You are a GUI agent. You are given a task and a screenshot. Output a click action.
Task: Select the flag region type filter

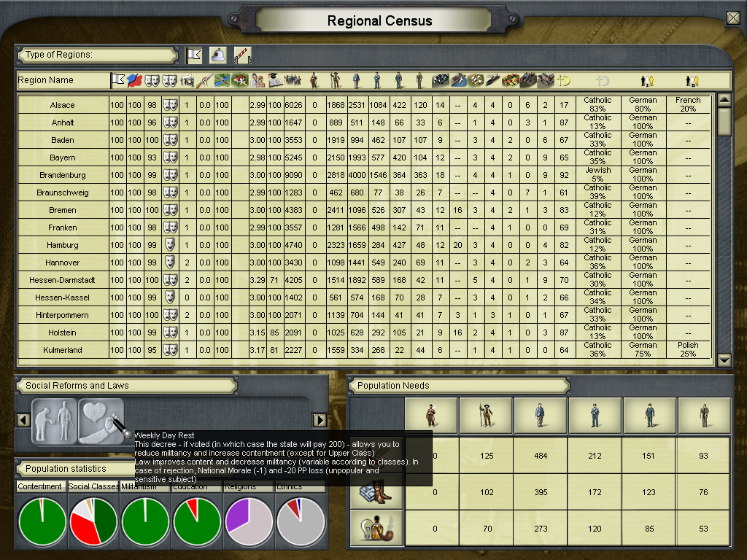(193, 55)
